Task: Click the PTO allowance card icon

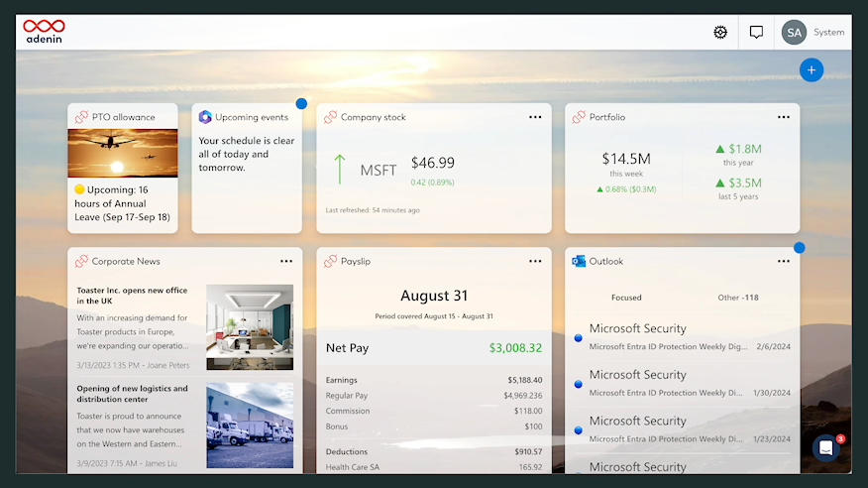Action: tap(81, 117)
